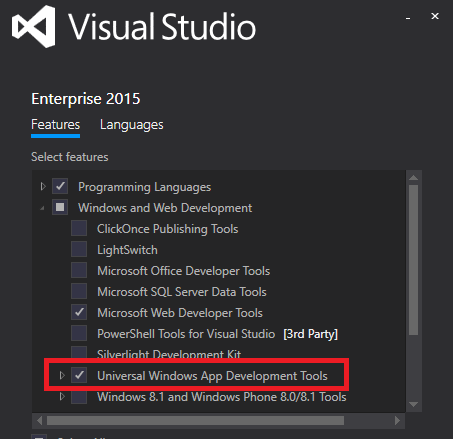Select the Programming Languages label
The height and width of the screenshot is (439, 453).
pyautogui.click(x=145, y=187)
